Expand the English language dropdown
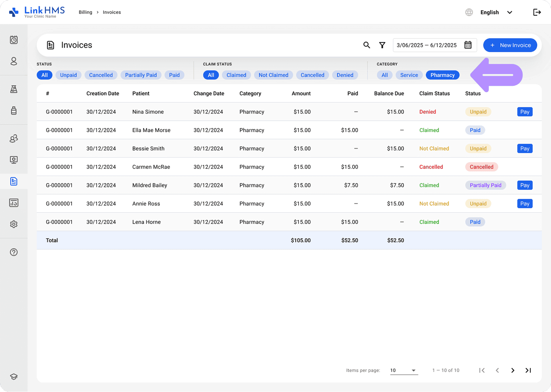 pos(496,12)
